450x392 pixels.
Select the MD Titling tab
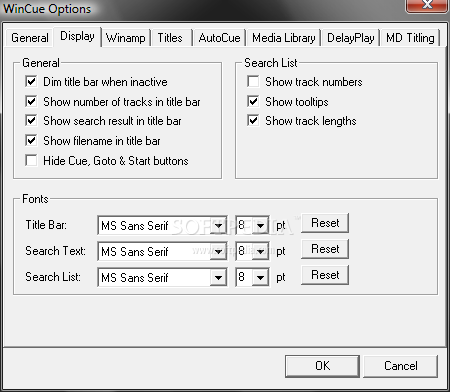[x=410, y=38]
